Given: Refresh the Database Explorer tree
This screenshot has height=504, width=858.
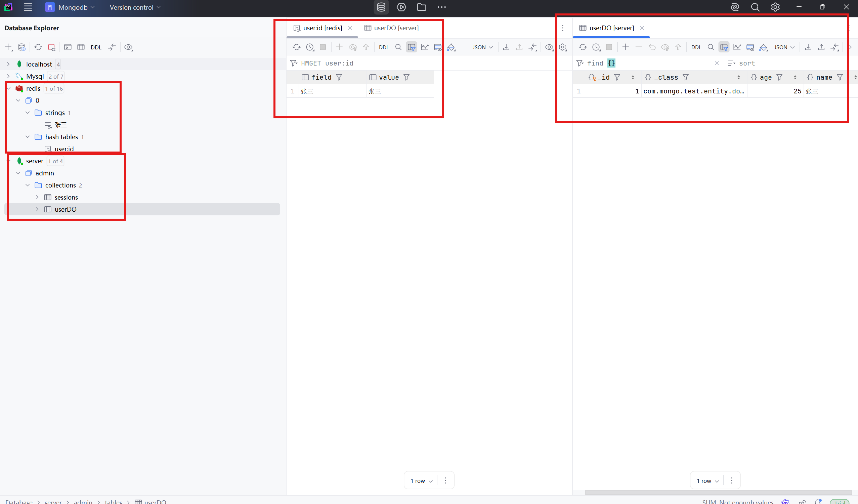Looking at the screenshot, I should 38,47.
